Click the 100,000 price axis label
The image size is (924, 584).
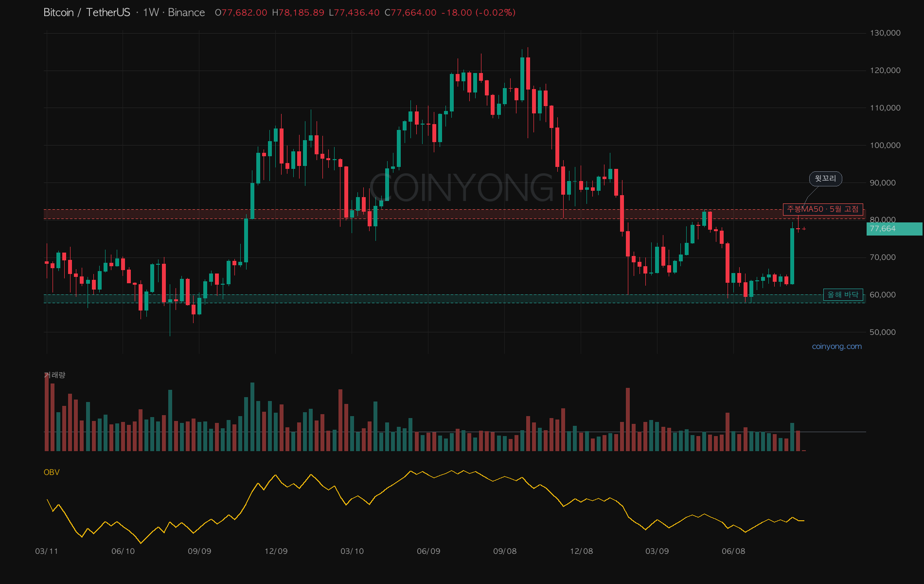tap(885, 146)
